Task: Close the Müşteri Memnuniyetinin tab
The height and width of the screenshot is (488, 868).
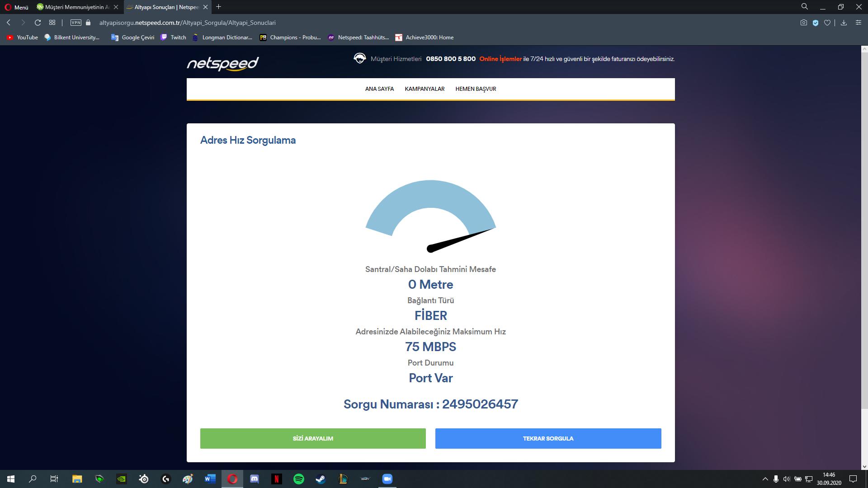Action: [116, 7]
